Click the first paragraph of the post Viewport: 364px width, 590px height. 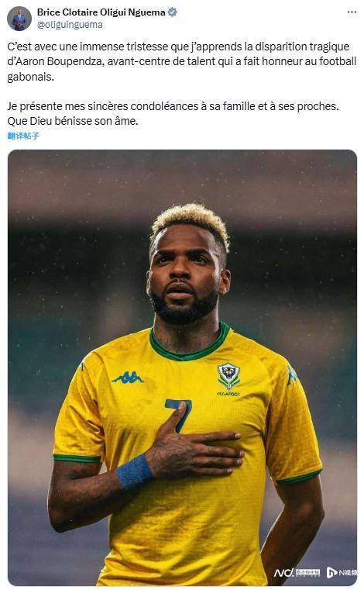point(182,61)
